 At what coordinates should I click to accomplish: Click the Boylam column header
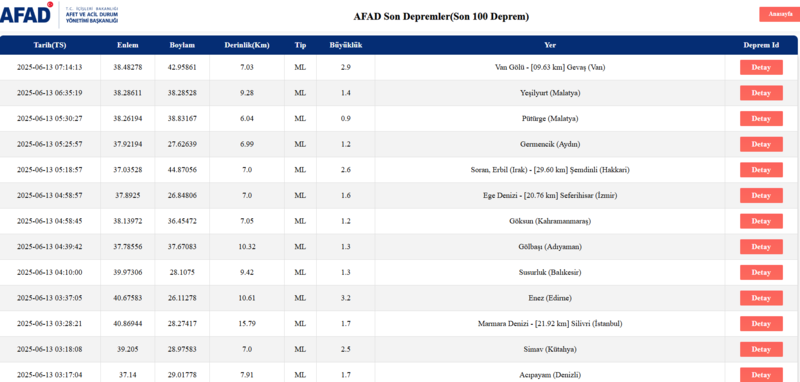click(x=182, y=45)
